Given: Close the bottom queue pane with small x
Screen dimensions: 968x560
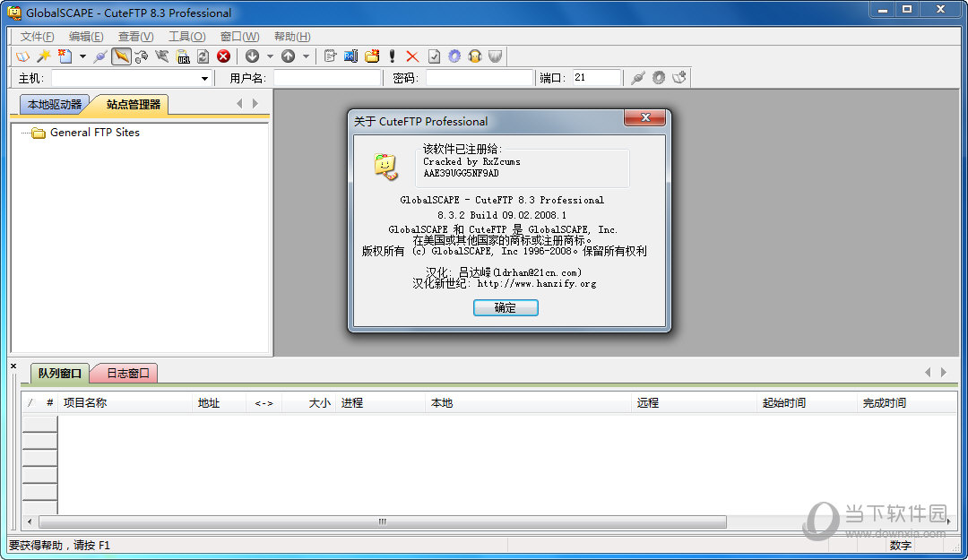Looking at the screenshot, I should click(x=13, y=366).
